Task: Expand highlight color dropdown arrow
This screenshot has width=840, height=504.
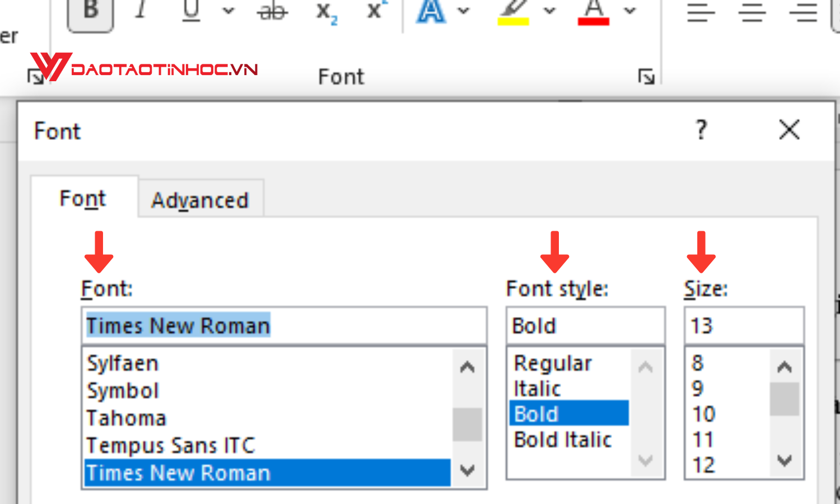Action: point(550,10)
